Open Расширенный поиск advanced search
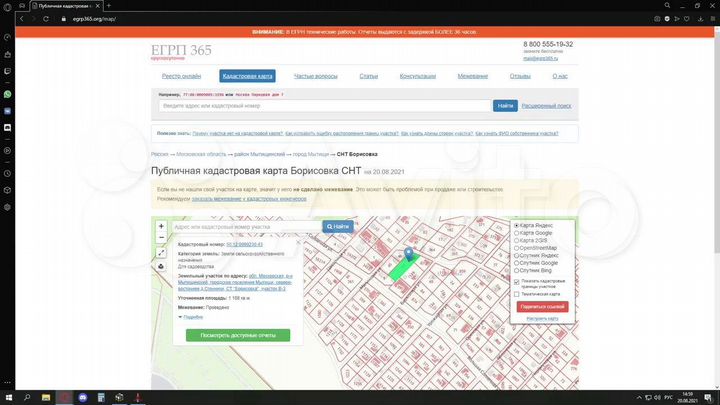 (546, 106)
